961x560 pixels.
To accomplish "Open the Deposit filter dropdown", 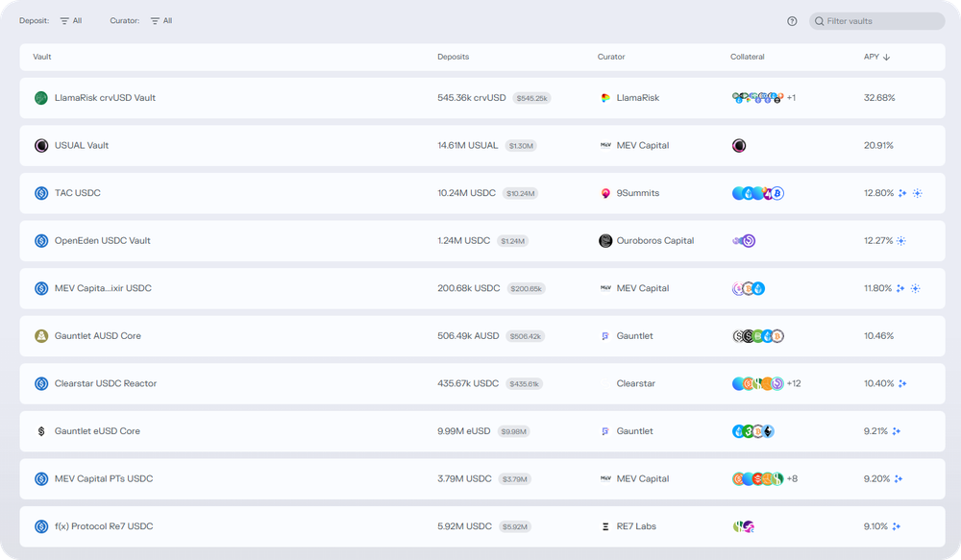I will tap(71, 21).
